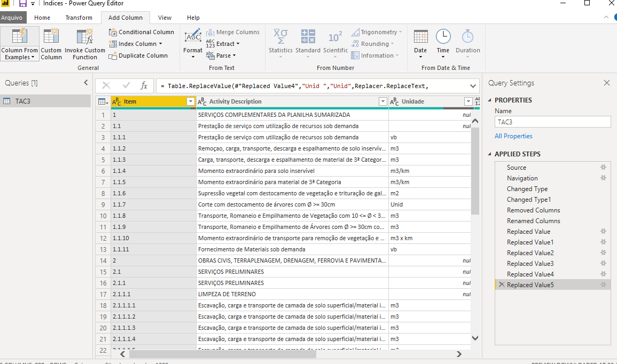Screen dimensions: 617x364
Task: Open the Format text menu
Action: tap(193, 44)
